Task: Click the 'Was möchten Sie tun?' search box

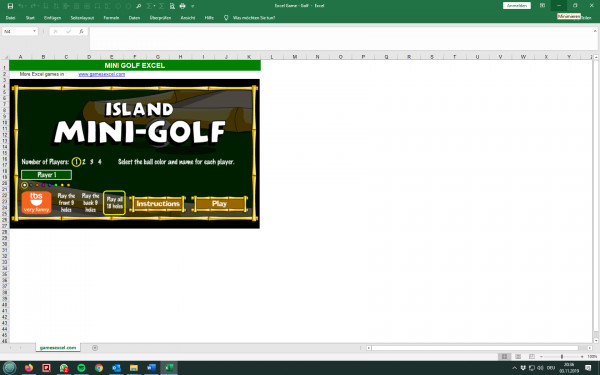Action: click(254, 18)
